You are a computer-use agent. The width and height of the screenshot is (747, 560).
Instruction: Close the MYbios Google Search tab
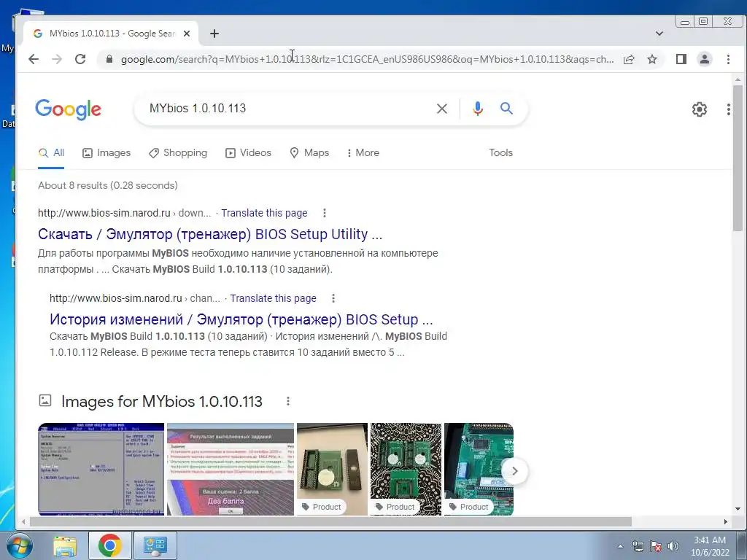(187, 34)
